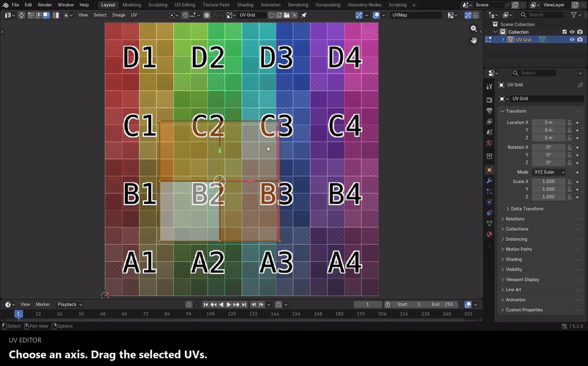The width and height of the screenshot is (588, 366).
Task: Open the Material properties tab icon
Action: (489, 234)
